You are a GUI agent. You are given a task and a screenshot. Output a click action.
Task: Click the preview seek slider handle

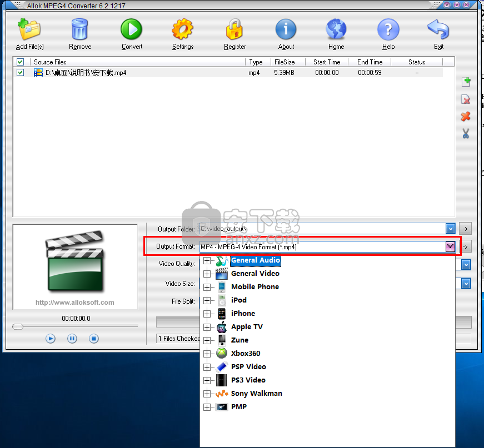(x=18, y=326)
